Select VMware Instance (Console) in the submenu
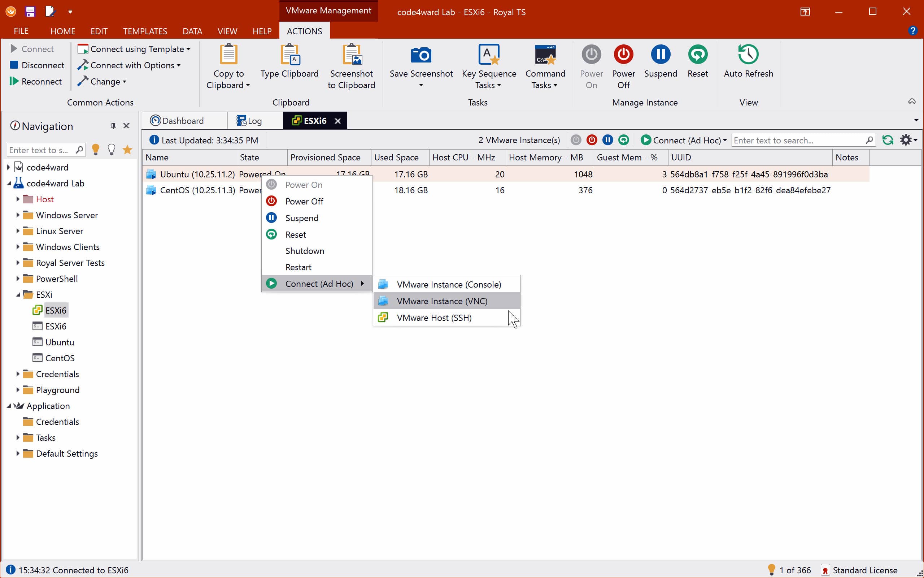 coord(447,284)
